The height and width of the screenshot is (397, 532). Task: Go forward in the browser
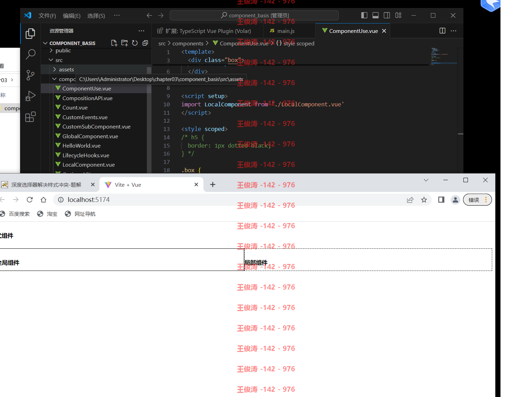point(16,200)
